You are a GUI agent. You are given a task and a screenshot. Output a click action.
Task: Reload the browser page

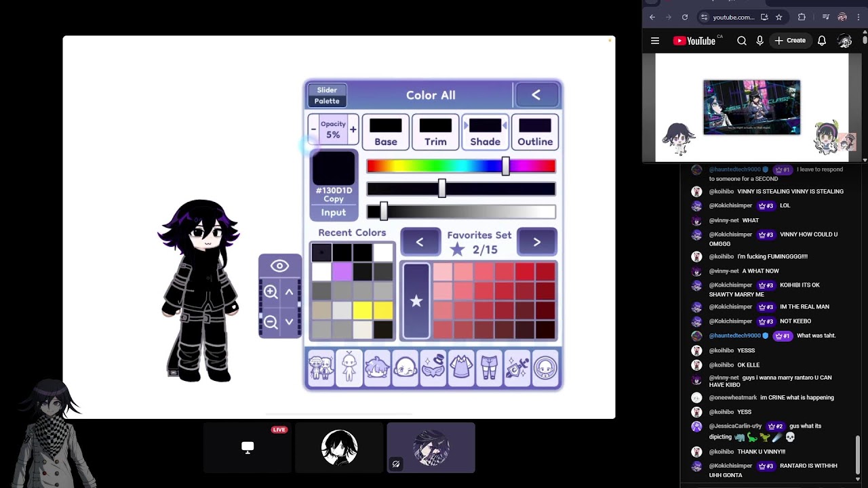pyautogui.click(x=685, y=17)
